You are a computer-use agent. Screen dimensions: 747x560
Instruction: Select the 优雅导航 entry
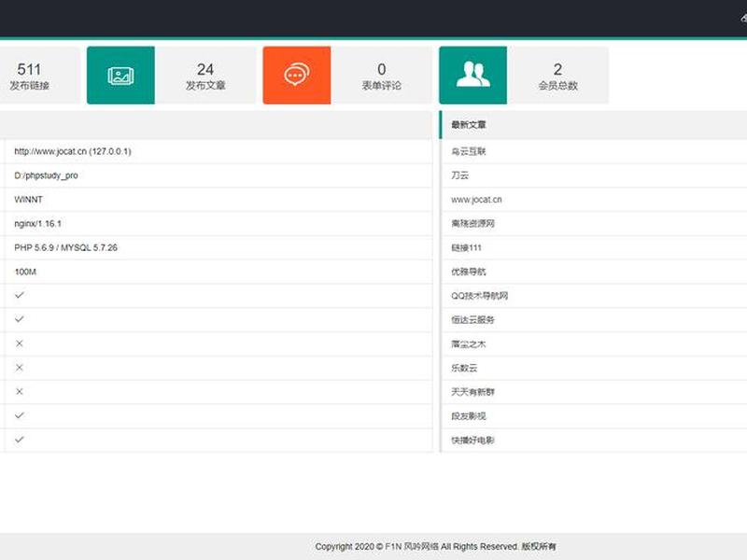[x=469, y=272]
